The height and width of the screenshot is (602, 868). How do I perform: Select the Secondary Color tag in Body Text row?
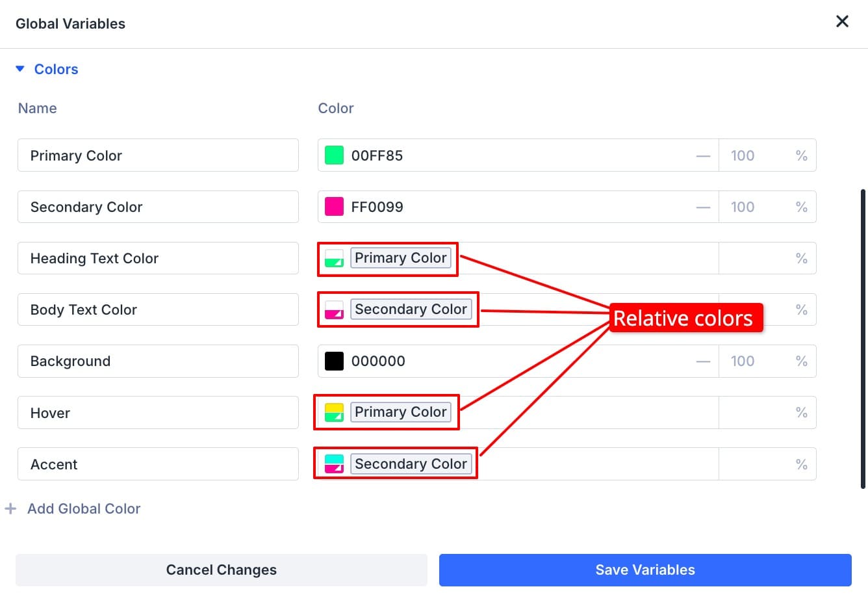411,309
